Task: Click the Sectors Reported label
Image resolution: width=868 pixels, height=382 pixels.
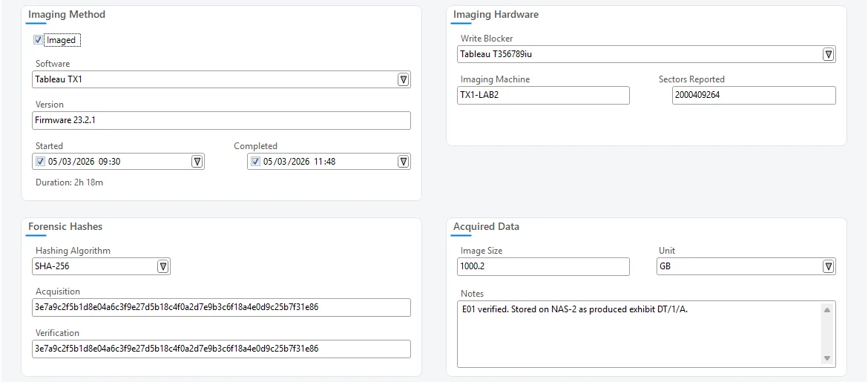Action: [x=691, y=79]
